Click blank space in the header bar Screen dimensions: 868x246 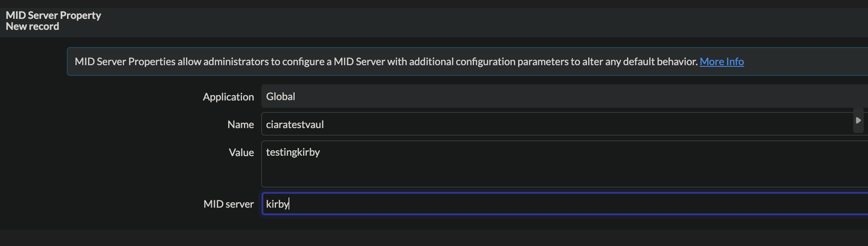pyautogui.click(x=474, y=21)
